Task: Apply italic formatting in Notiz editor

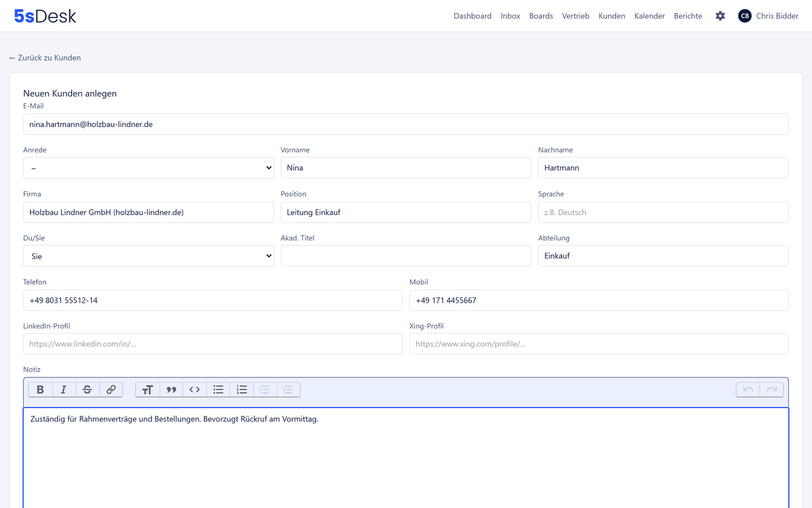Action: pyautogui.click(x=64, y=389)
